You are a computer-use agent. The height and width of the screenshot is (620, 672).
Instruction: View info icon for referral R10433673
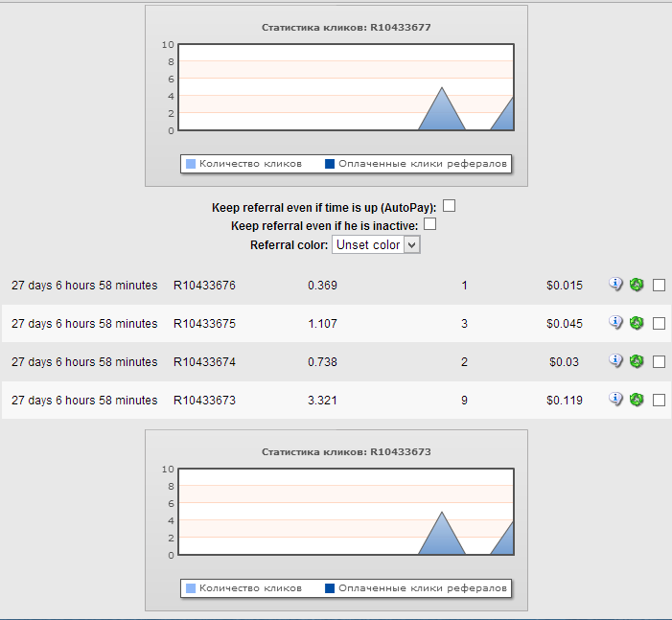(x=616, y=400)
